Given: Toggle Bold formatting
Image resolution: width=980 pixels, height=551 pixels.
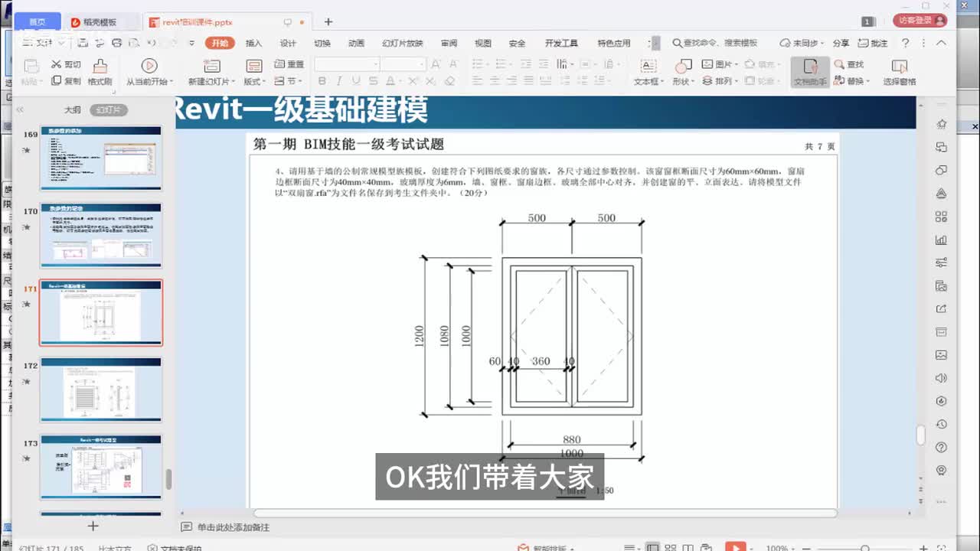Looking at the screenshot, I should (x=322, y=81).
